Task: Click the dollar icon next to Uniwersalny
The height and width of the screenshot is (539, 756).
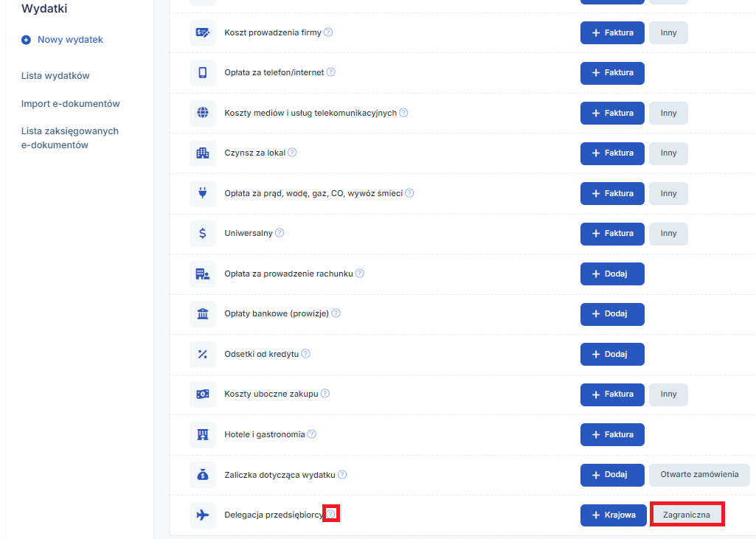Action: point(203,233)
